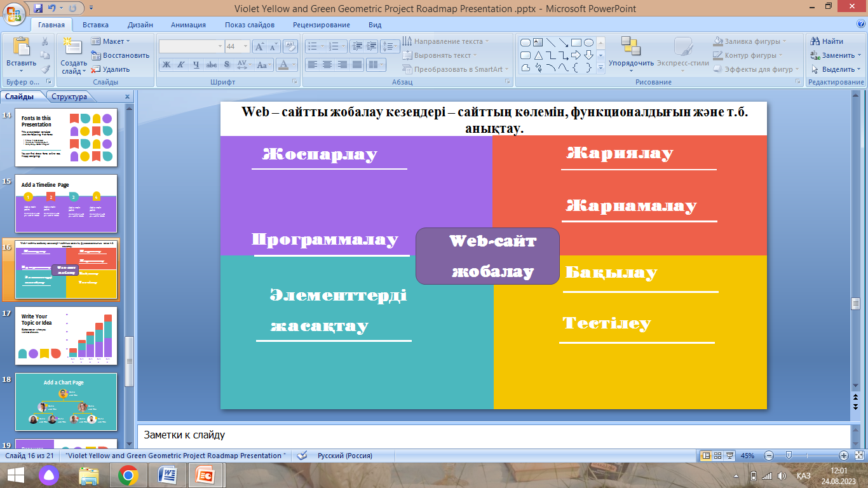Click the Office button logo
Image resolution: width=868 pixels, height=488 pixels.
point(14,13)
